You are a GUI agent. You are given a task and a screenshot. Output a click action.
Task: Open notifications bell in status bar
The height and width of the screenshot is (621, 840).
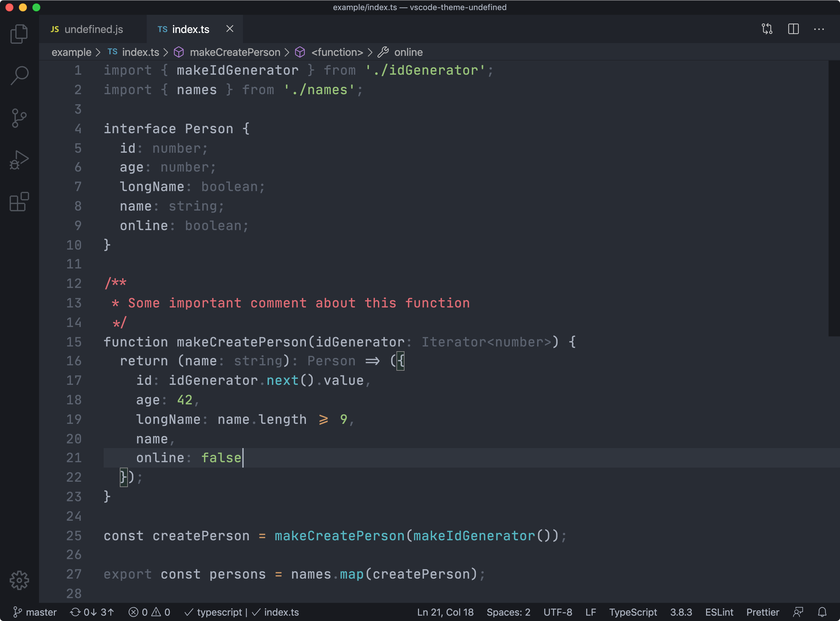tap(822, 612)
